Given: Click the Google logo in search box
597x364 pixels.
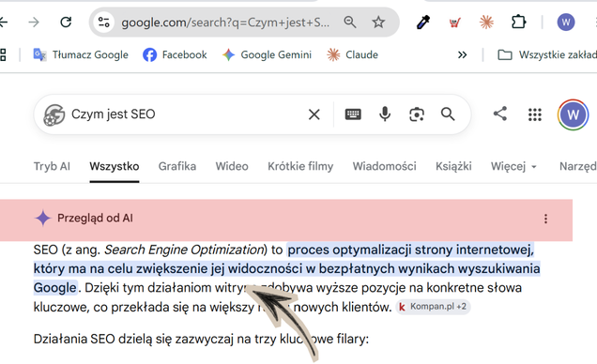Looking at the screenshot, I should [x=54, y=114].
